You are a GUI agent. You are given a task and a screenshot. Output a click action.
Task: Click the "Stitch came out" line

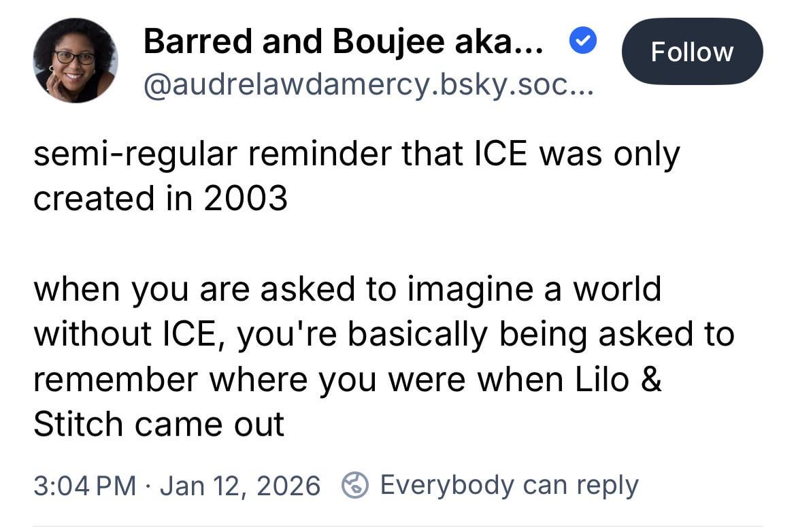[159, 423]
